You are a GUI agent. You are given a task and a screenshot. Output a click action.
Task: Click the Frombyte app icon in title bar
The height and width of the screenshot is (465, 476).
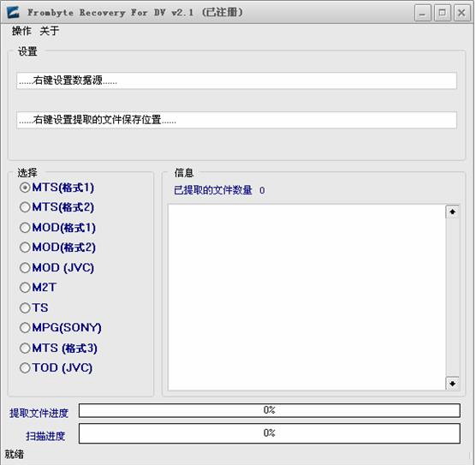tap(13, 13)
